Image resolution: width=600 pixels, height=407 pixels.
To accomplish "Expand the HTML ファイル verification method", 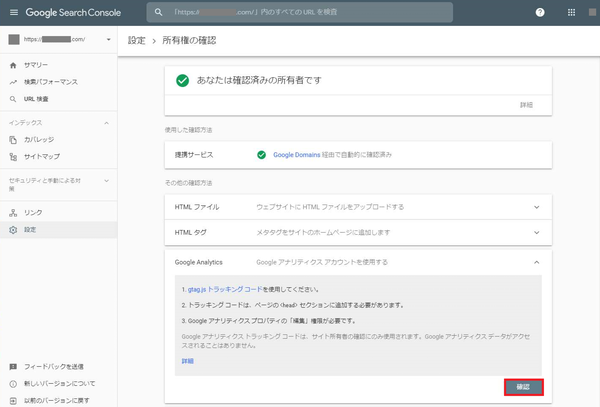I will [x=536, y=207].
